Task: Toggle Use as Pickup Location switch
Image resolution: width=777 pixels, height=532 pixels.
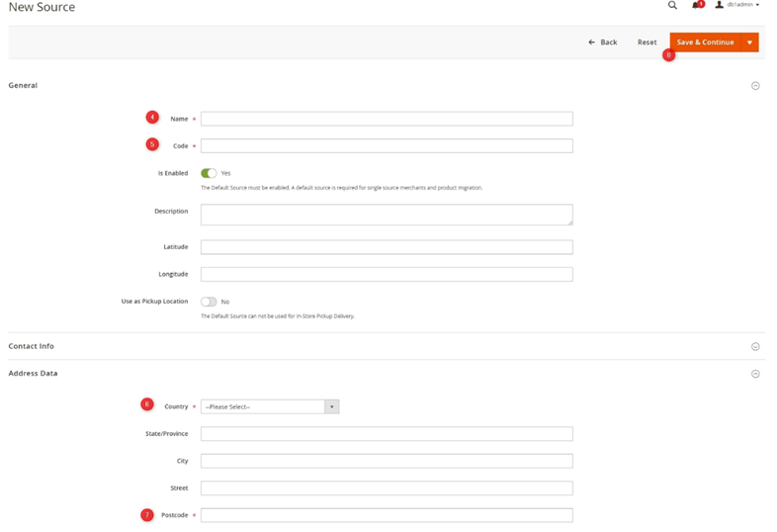Action: tap(209, 302)
